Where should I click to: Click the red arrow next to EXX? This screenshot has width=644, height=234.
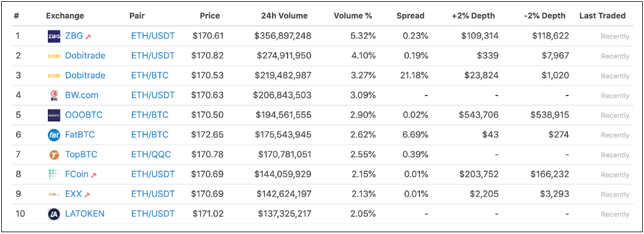pos(87,194)
